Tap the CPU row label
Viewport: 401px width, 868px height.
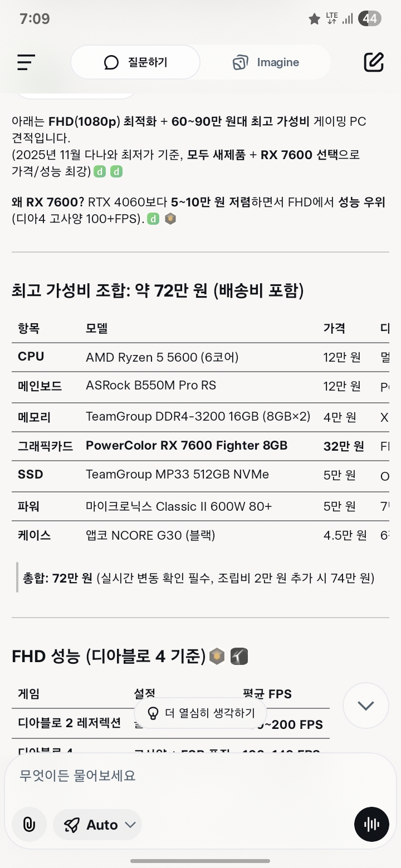click(31, 357)
